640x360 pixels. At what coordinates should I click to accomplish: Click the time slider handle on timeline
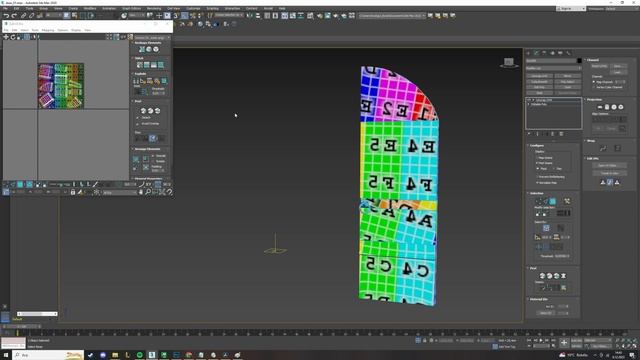[x=21, y=326]
